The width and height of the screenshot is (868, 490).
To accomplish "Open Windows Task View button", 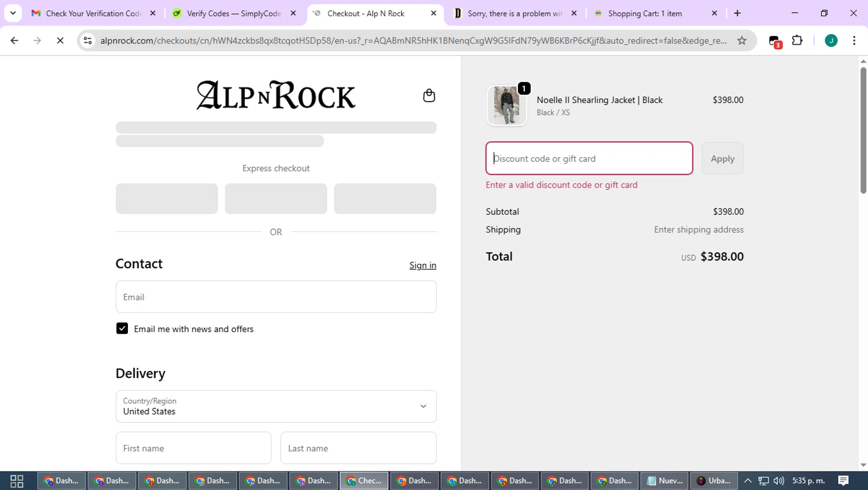I will pos(17,481).
